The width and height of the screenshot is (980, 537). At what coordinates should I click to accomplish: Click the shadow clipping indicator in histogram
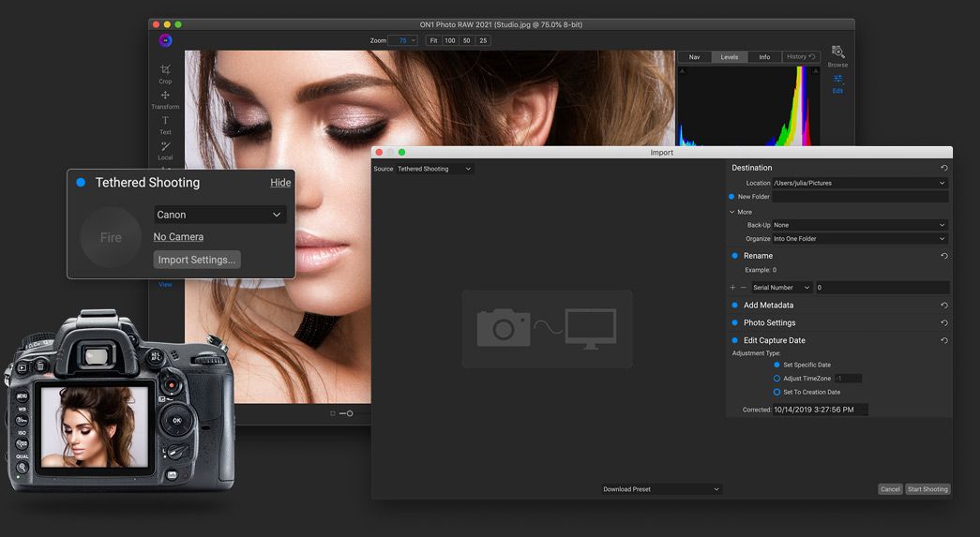(682, 71)
